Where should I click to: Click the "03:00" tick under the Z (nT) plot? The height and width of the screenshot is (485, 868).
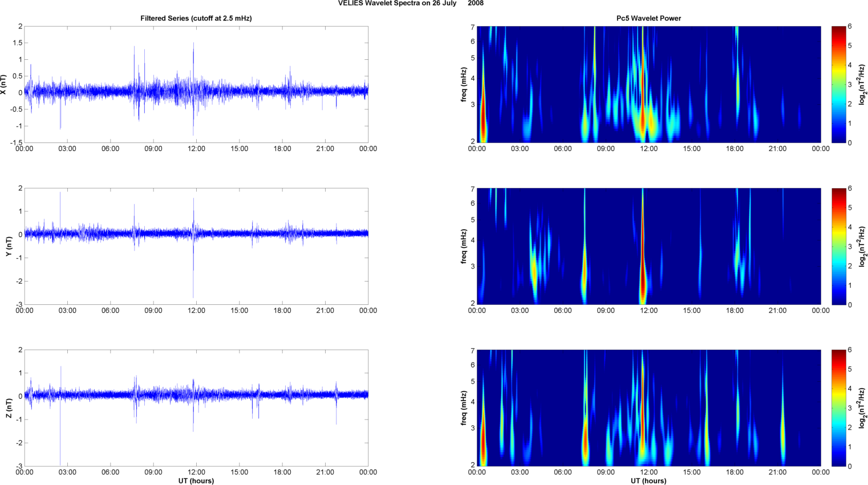coord(67,472)
